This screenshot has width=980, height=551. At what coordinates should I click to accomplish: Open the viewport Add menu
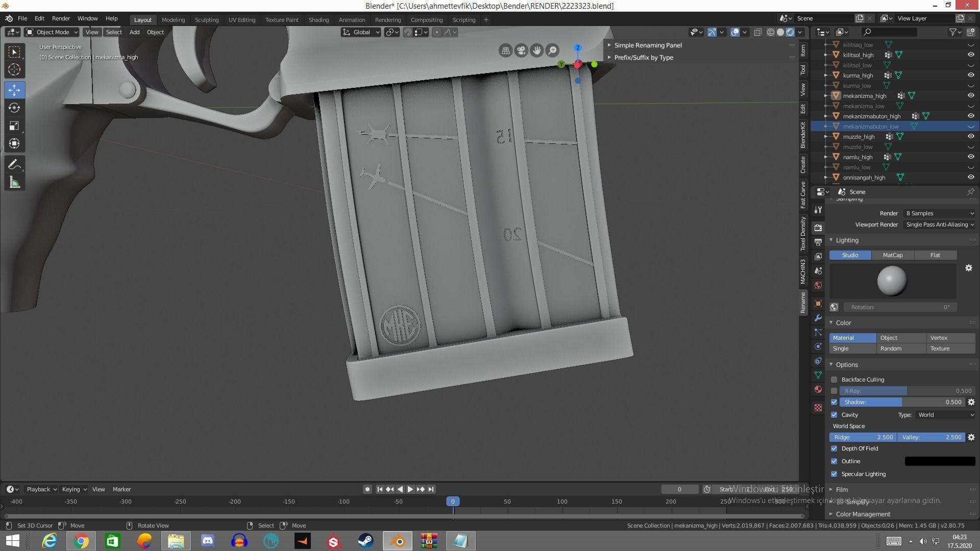click(134, 32)
